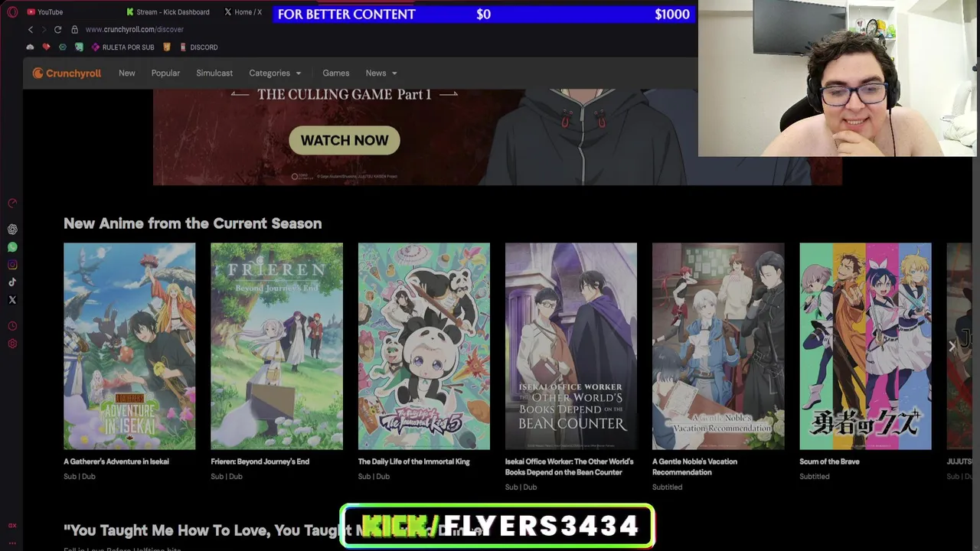The image size is (980, 551).
Task: Reload the Crunchyroll page
Action: 57,29
